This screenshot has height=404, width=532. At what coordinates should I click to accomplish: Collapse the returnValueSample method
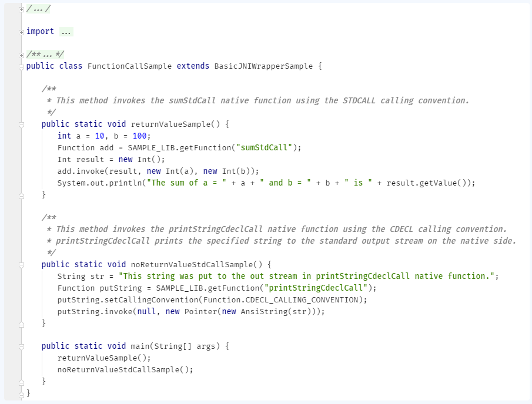(x=21, y=125)
